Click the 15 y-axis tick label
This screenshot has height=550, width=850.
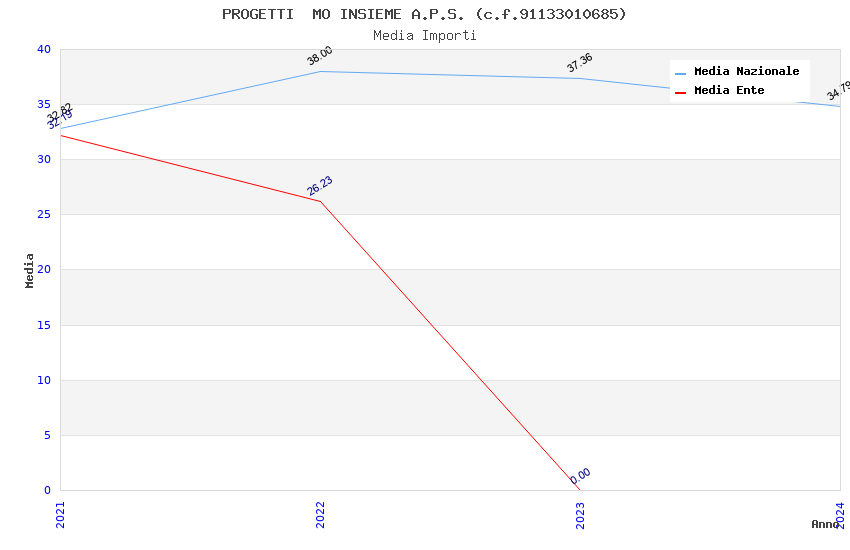43,325
